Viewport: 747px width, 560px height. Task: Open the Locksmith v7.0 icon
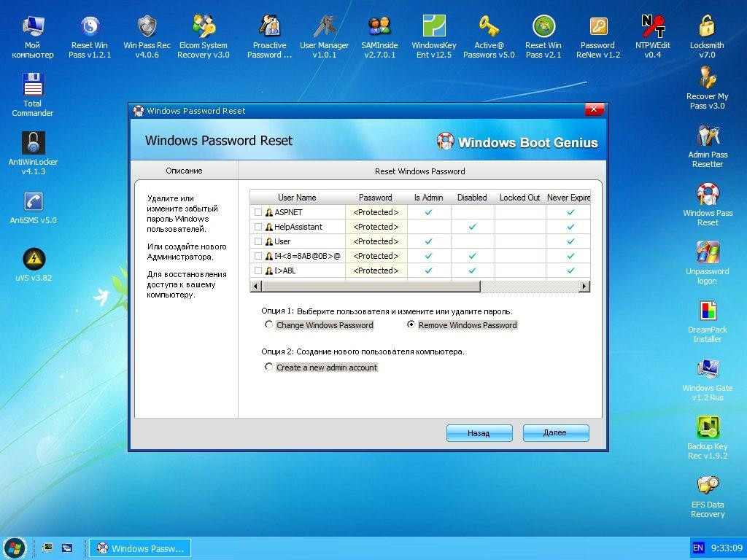coord(707,36)
